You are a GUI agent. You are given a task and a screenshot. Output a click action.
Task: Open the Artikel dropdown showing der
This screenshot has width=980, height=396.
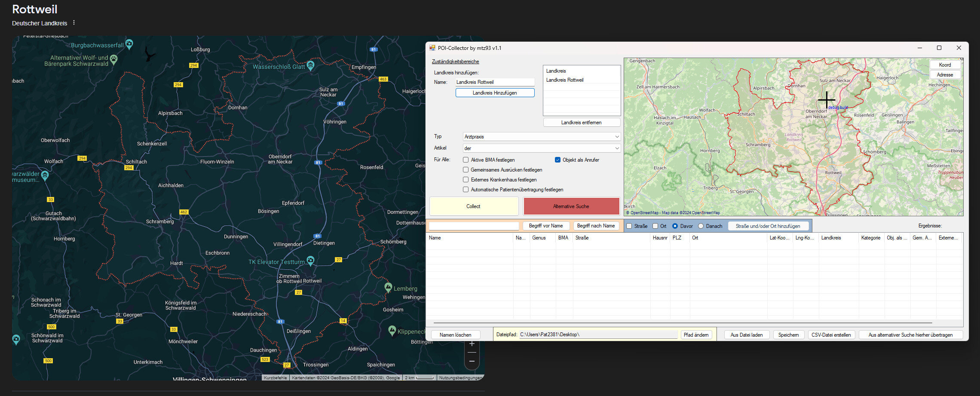coord(542,148)
